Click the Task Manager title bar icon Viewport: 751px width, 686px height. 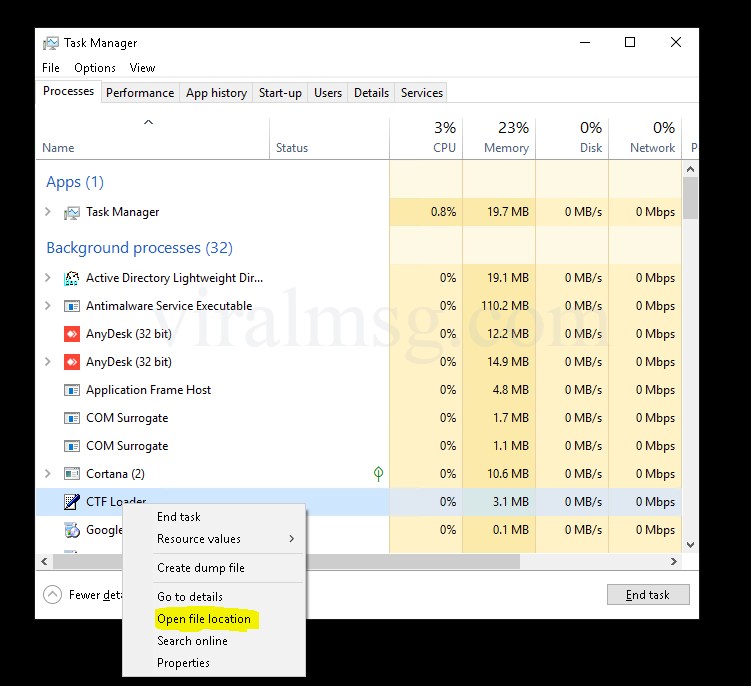[50, 43]
